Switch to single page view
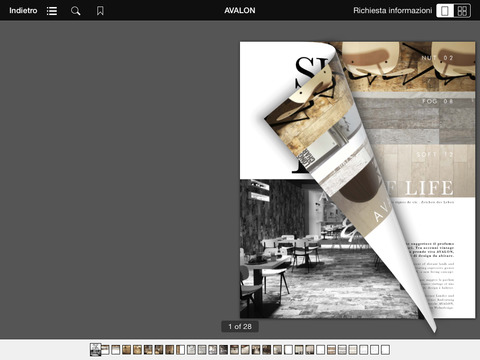The height and width of the screenshot is (360, 480). point(445,11)
